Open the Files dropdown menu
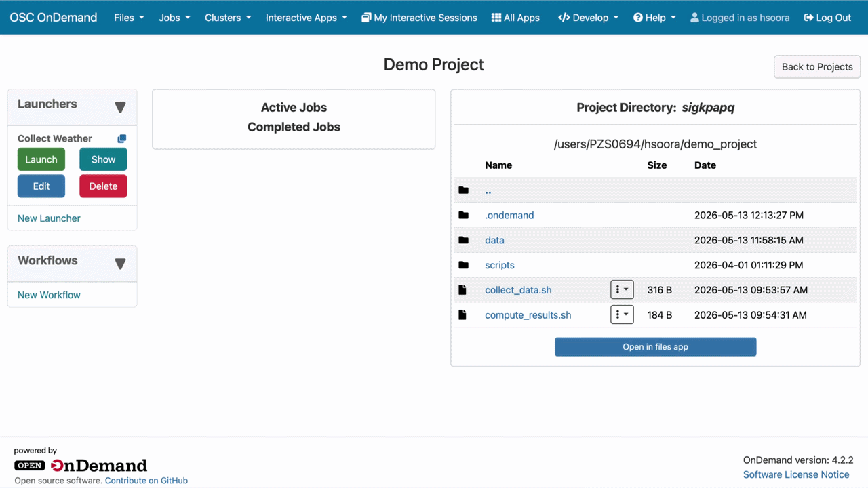 click(x=129, y=18)
